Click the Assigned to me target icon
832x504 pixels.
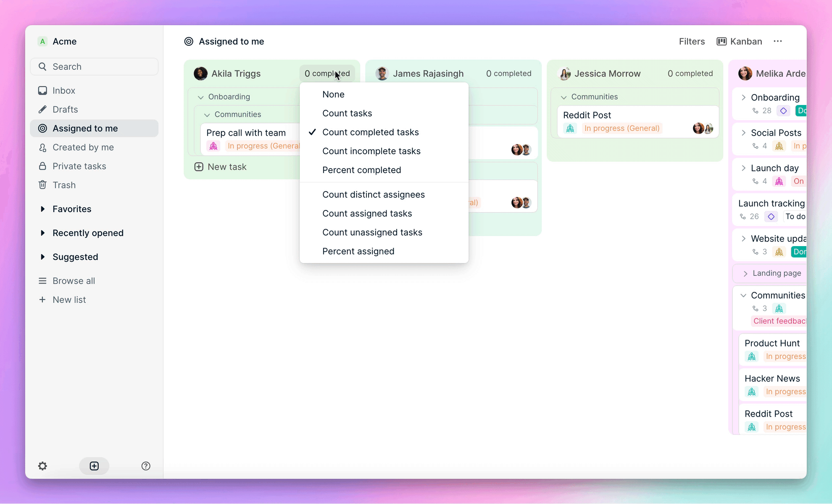(x=42, y=129)
